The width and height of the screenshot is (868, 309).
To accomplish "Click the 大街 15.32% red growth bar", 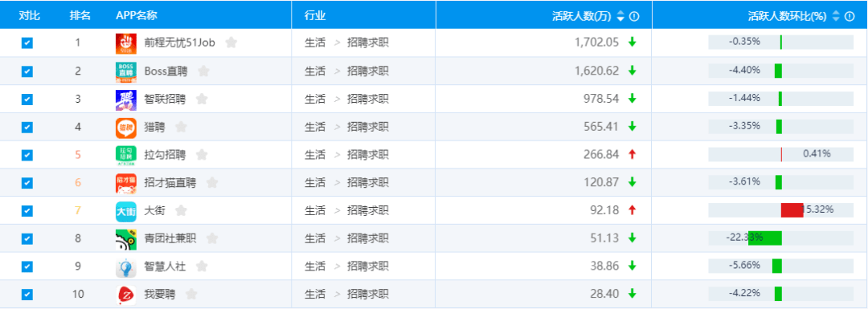I will pyautogui.click(x=792, y=210).
